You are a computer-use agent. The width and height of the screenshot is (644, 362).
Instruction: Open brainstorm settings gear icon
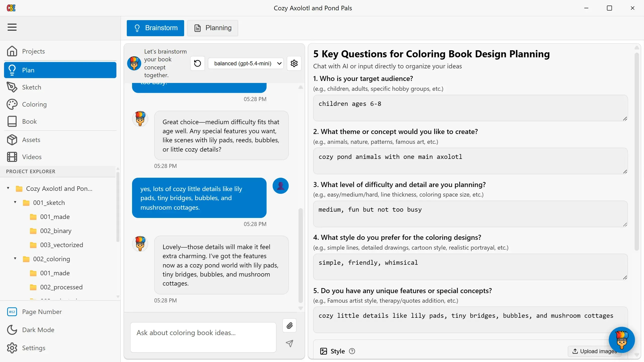point(294,63)
